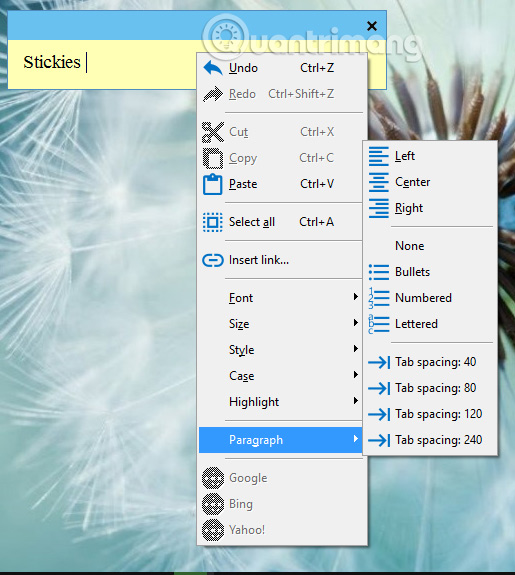Open the Case menu entry
Viewport: 515px width, 575px height.
[281, 376]
